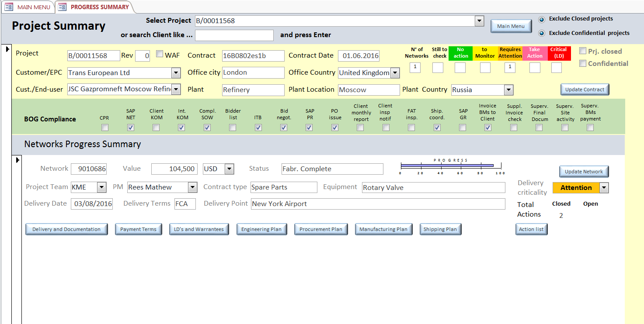Uncheck the Invoice BMs to Client checkbox
The height and width of the screenshot is (324, 644).
tap(488, 128)
